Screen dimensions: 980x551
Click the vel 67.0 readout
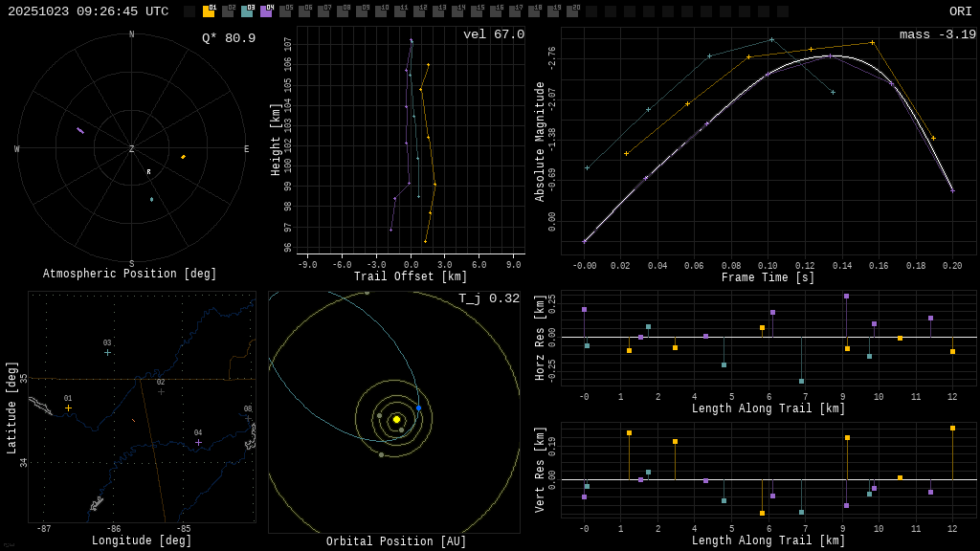(x=493, y=35)
